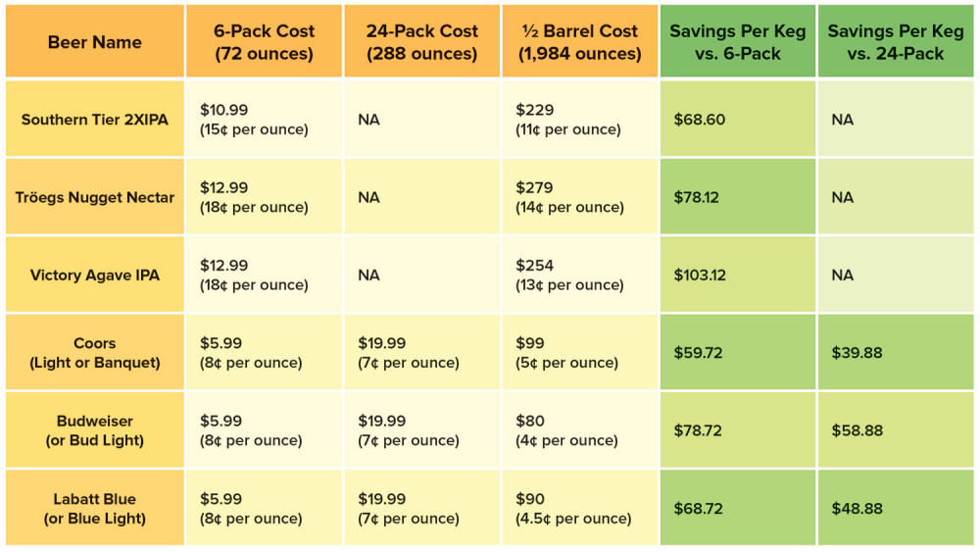This screenshot has width=980, height=552.
Task: Click the Beer Name column header
Action: click(x=95, y=41)
